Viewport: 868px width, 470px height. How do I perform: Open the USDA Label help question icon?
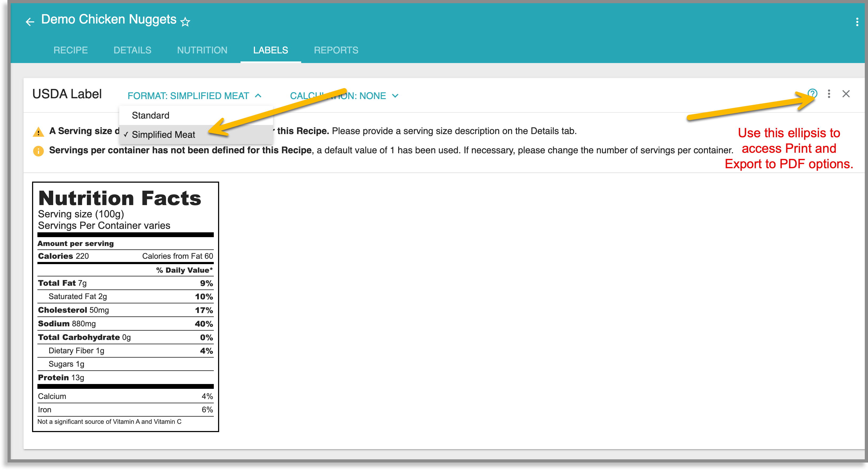tap(812, 93)
